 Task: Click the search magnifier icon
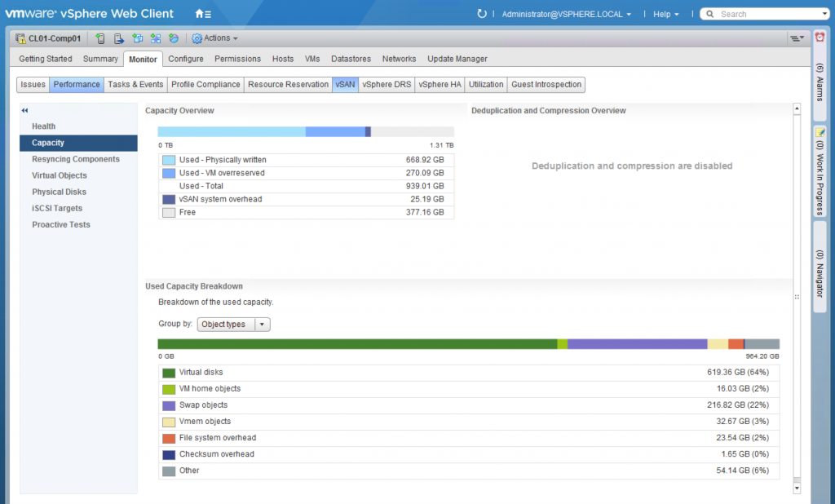point(710,14)
